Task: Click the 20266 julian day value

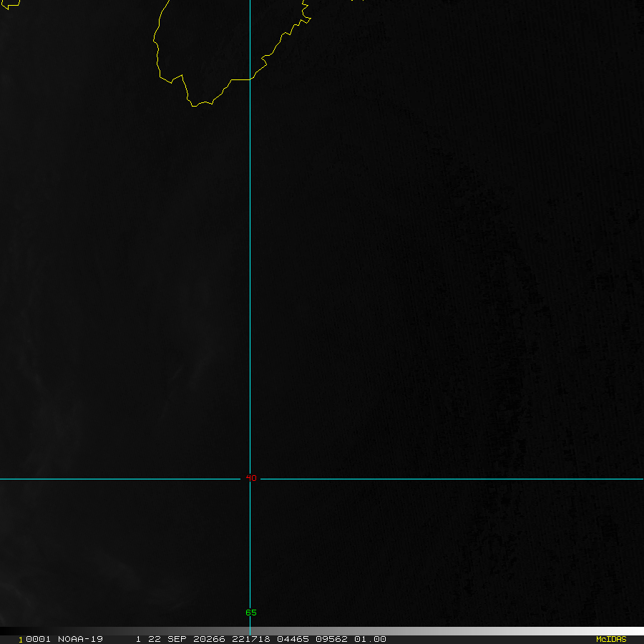Action: [x=209, y=639]
